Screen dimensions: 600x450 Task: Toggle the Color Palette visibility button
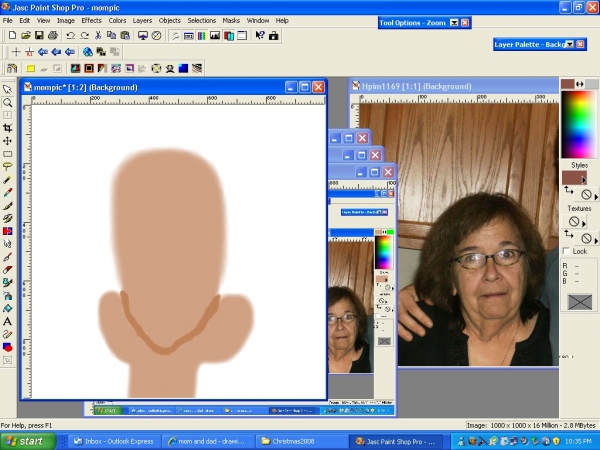(202, 36)
